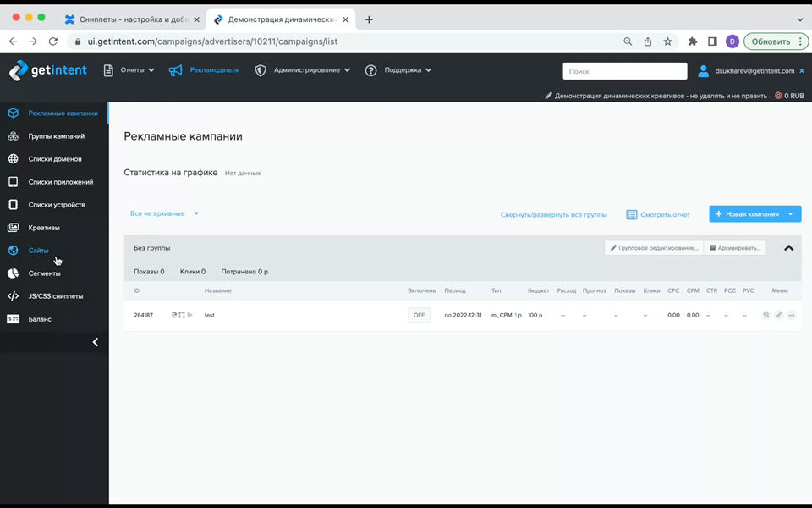This screenshot has width=812, height=508.
Task: Click the Поиск search field
Action: point(624,71)
